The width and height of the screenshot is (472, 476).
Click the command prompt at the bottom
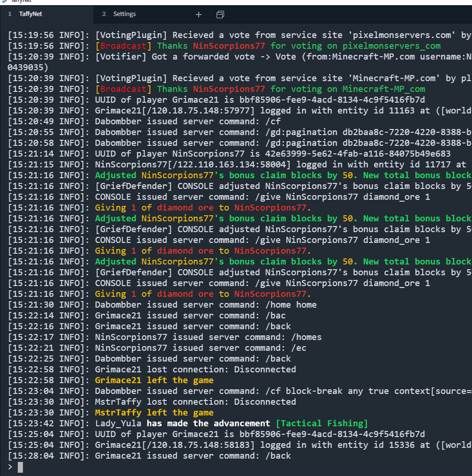point(20,468)
